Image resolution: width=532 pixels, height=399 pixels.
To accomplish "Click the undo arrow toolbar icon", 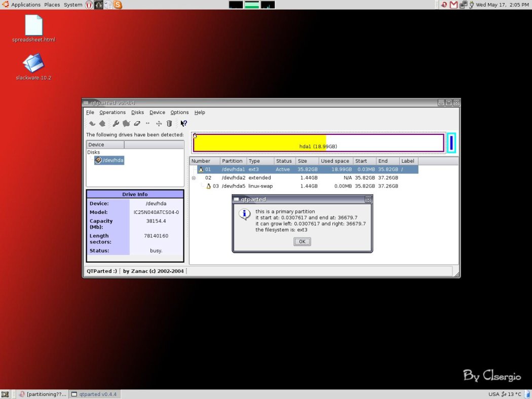I will pyautogui.click(x=92, y=124).
